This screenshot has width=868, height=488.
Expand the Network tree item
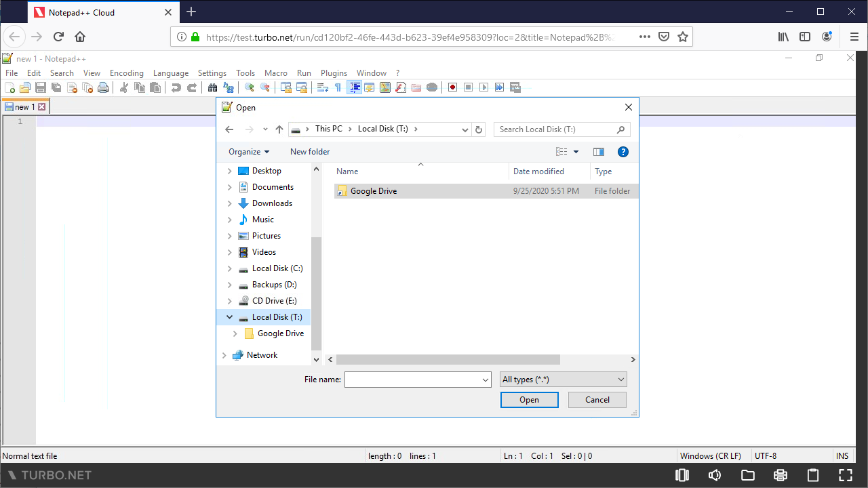[224, 354]
